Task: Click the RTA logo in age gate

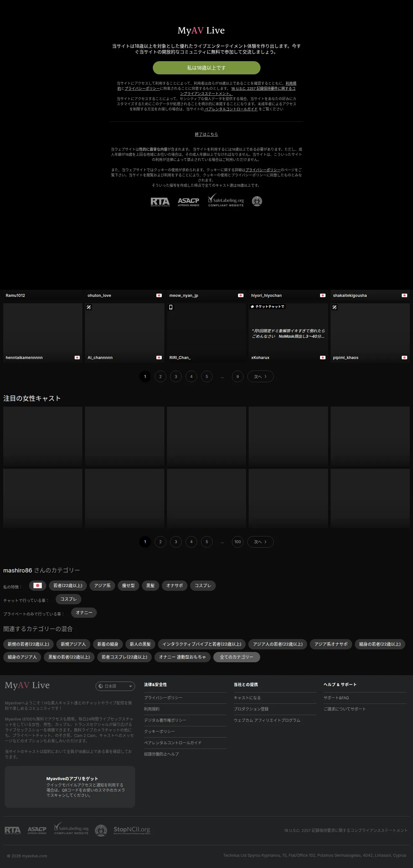Action: [160, 202]
